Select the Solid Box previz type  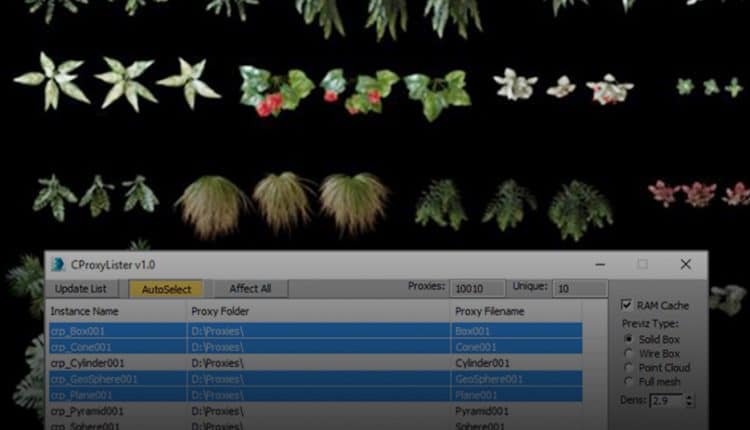click(x=627, y=338)
